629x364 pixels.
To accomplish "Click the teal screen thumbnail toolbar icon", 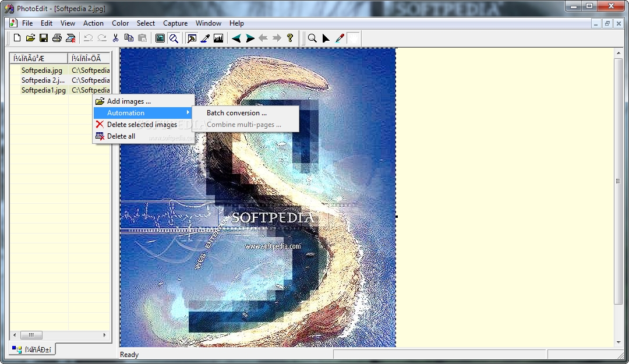I will 160,38.
